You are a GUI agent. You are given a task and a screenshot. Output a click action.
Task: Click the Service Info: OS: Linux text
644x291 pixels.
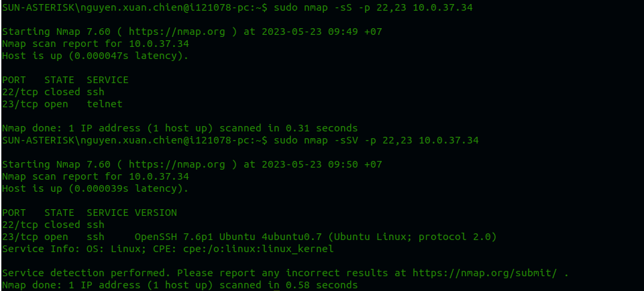coord(68,249)
